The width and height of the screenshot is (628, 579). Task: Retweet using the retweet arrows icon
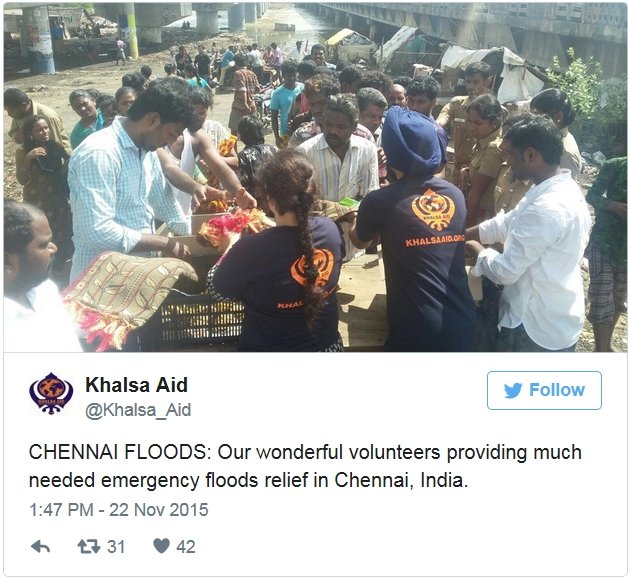point(89,546)
